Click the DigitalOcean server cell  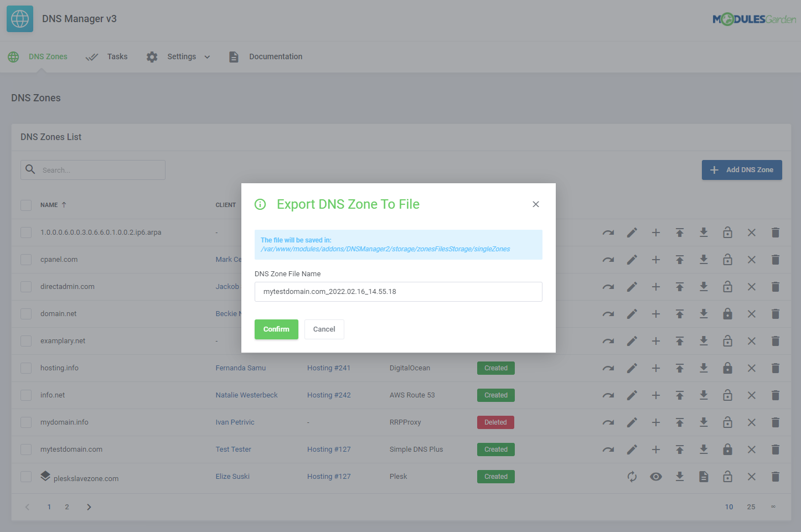pos(410,368)
